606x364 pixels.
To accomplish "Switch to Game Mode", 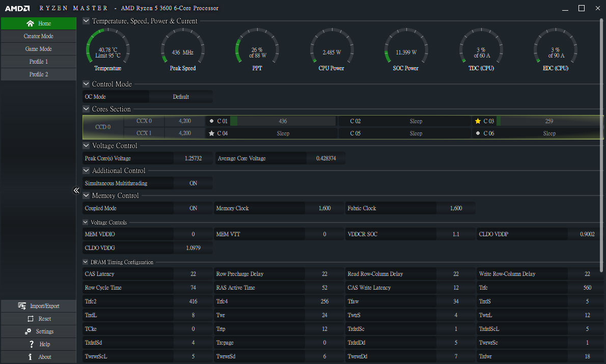I will tap(39, 49).
